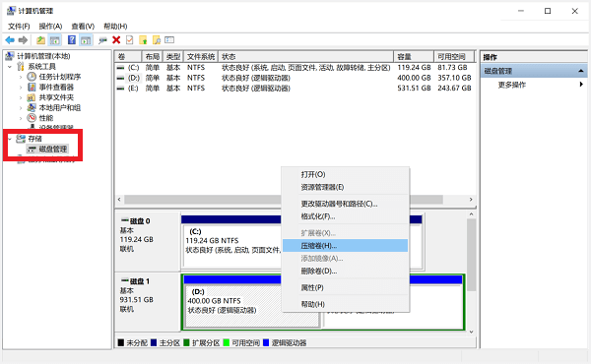The height and width of the screenshot is (364, 591).
Task: Select 计算机管理(本地) root node
Action: click(43, 56)
